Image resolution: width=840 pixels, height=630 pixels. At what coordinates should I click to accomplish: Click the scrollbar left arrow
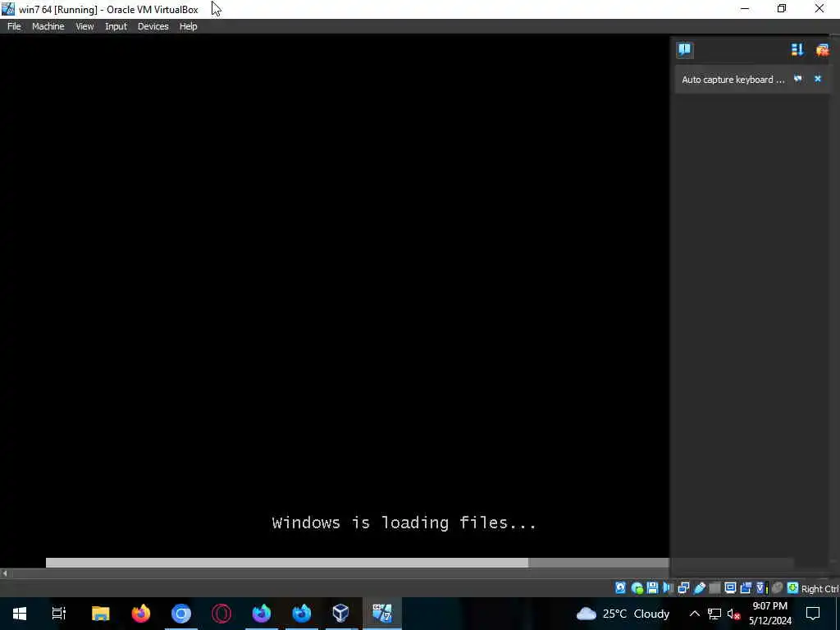(x=5, y=573)
